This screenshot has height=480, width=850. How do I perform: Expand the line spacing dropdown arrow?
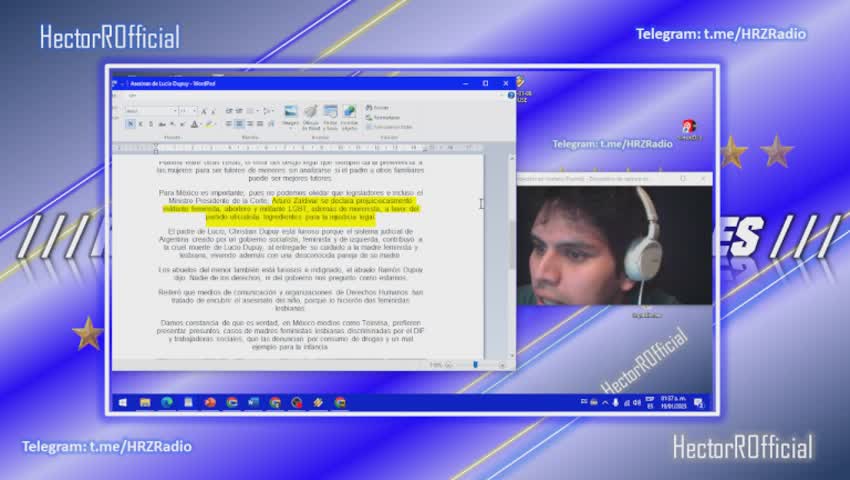tap(273, 111)
